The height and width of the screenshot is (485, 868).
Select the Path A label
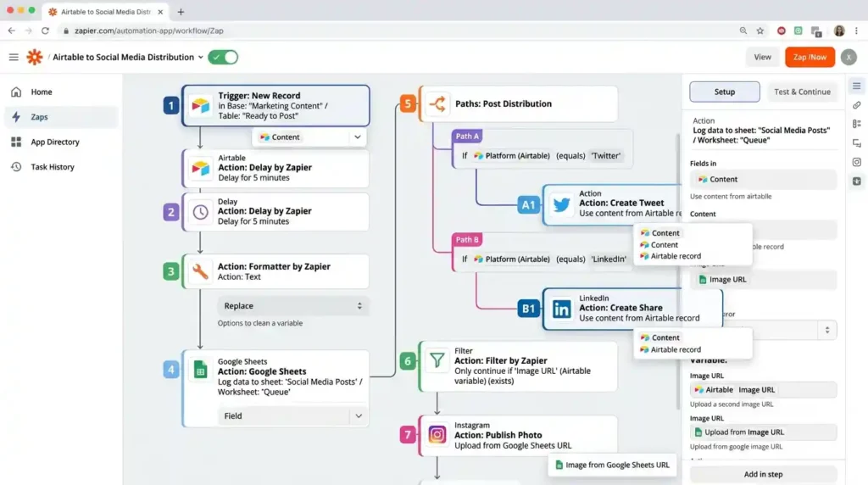pyautogui.click(x=467, y=137)
